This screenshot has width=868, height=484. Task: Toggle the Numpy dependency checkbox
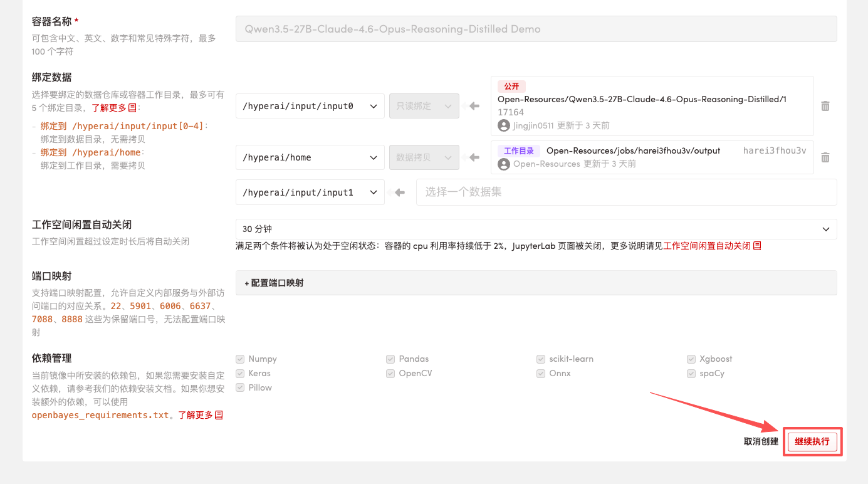(240, 359)
